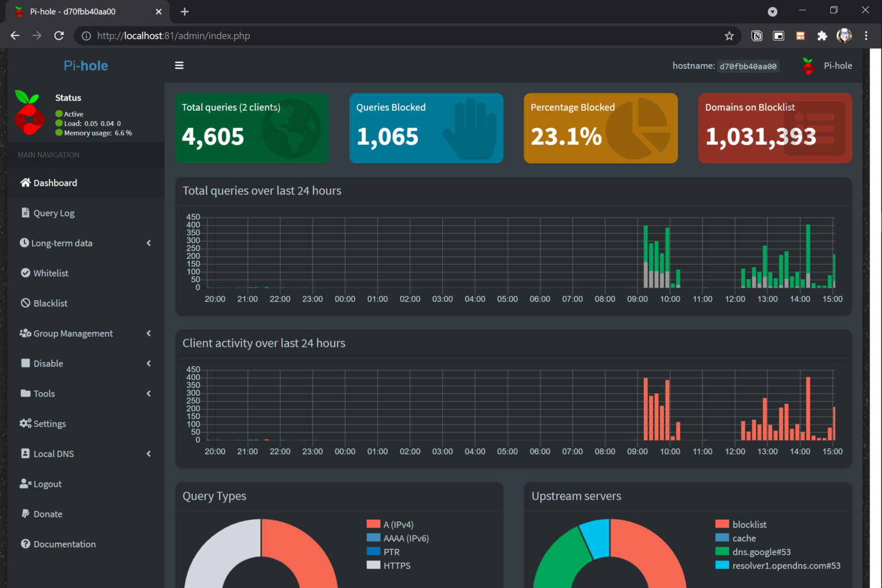The image size is (882, 588).
Task: Expand the Tools submenu
Action: point(44,393)
